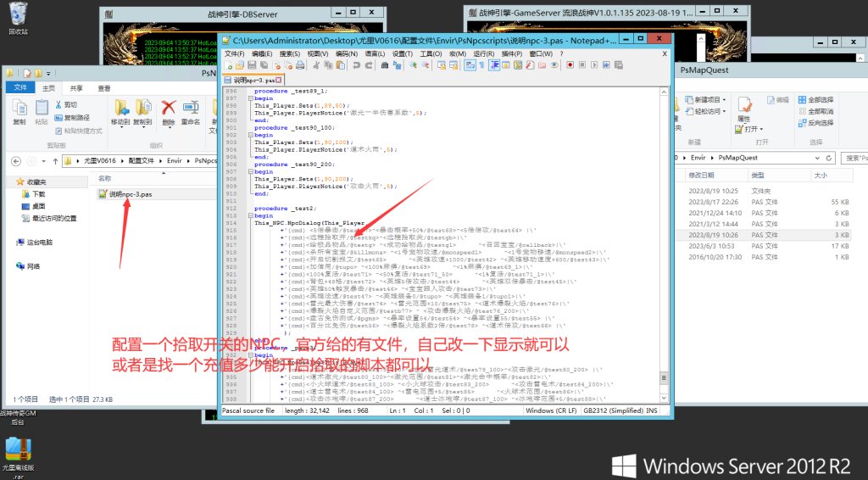The height and width of the screenshot is (480, 868).
Task: Select file 说明npc-3.pas in Explorer list
Action: coord(157,194)
